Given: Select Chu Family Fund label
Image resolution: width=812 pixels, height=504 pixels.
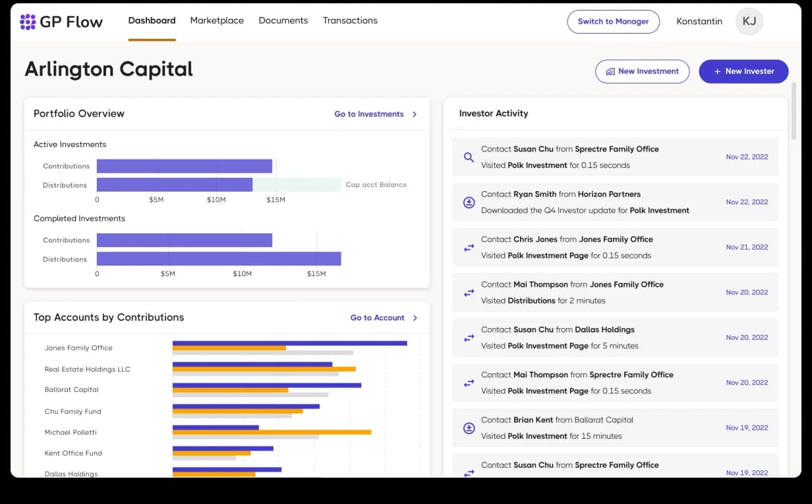Looking at the screenshot, I should [x=72, y=411].
